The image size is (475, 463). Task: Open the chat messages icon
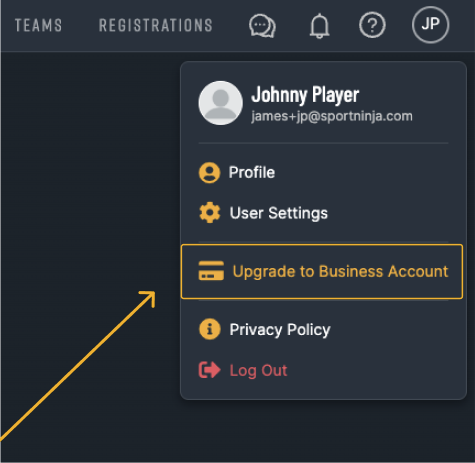[262, 26]
